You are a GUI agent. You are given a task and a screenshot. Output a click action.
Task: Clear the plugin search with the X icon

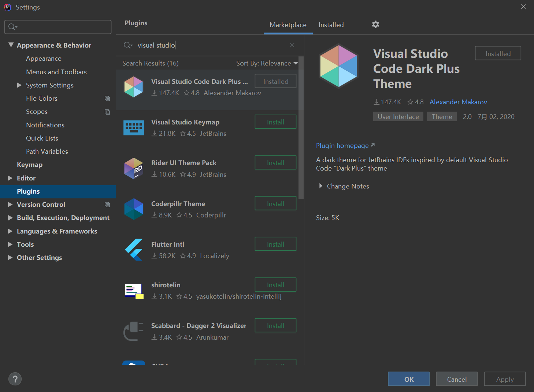click(x=292, y=45)
